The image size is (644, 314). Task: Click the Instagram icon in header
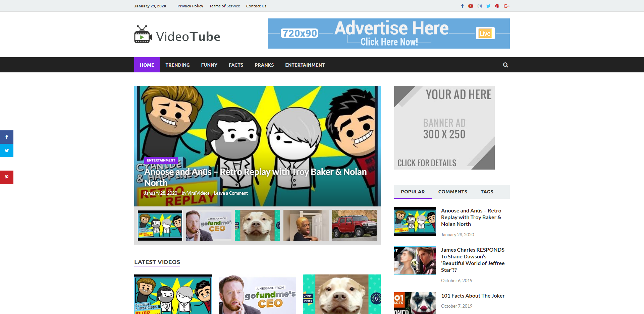[x=480, y=6]
